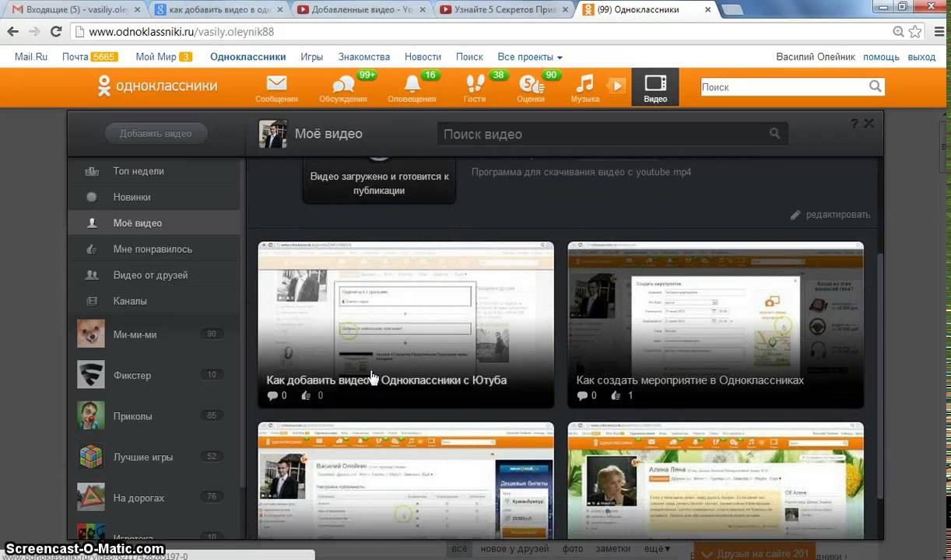
Task: Open the Приколы channel
Action: coord(132,416)
